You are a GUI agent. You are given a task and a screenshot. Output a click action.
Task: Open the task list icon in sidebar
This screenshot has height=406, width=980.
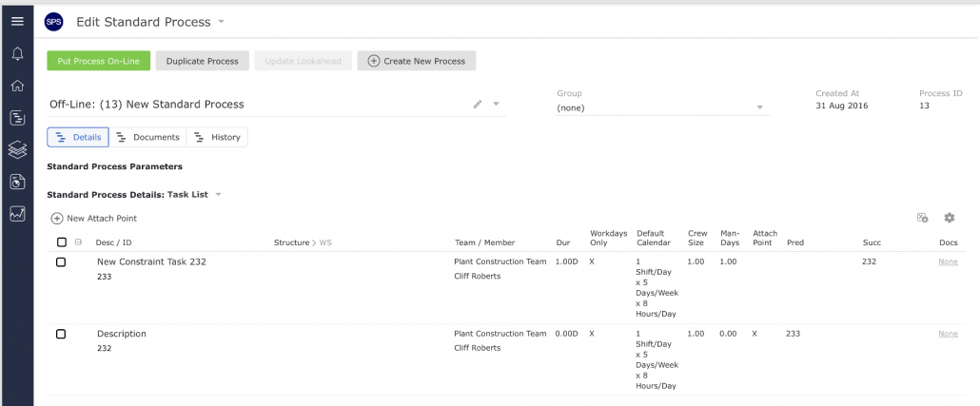pos(17,118)
